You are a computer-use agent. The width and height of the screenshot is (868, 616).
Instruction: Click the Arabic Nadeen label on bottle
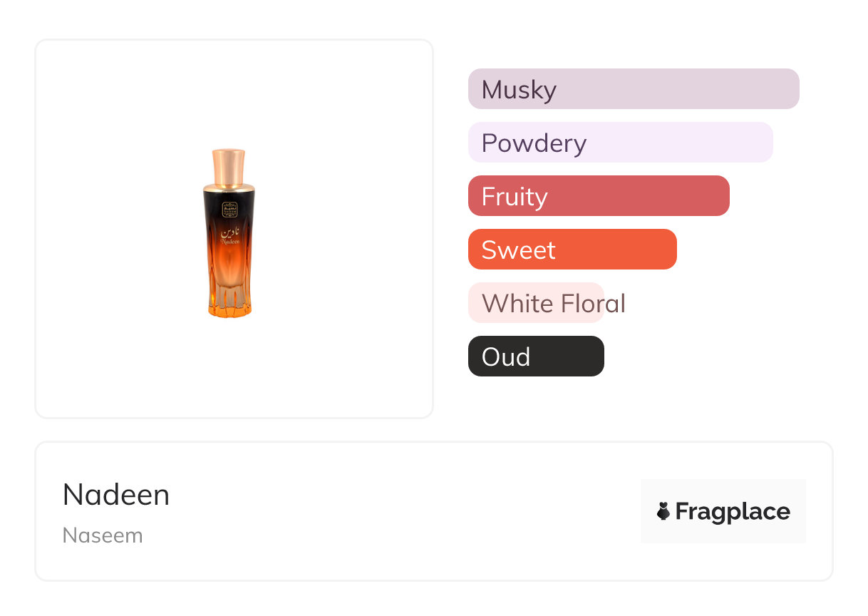229,236
